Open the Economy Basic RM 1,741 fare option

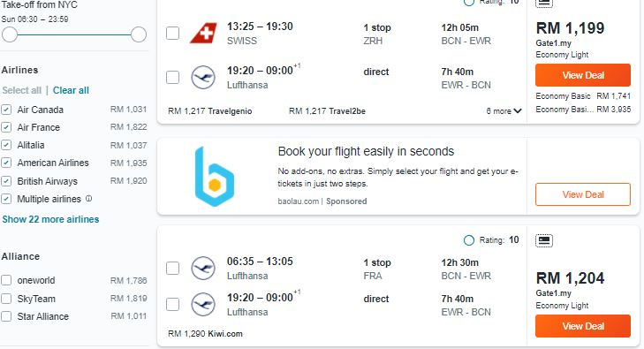(x=583, y=96)
